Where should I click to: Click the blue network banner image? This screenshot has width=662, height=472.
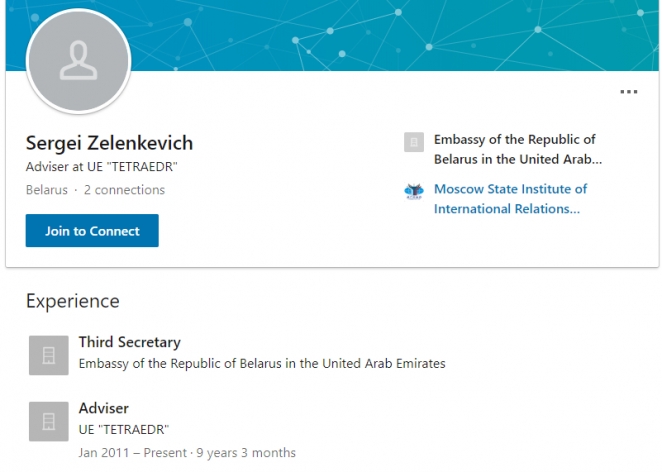(x=400, y=35)
